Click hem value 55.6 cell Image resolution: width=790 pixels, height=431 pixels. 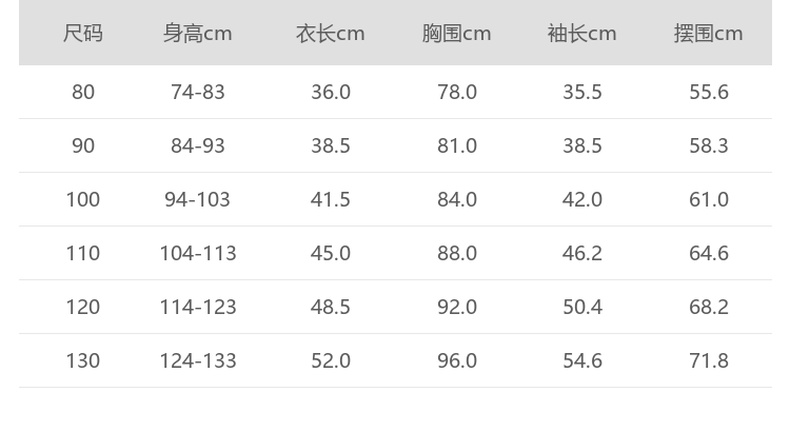pos(708,92)
